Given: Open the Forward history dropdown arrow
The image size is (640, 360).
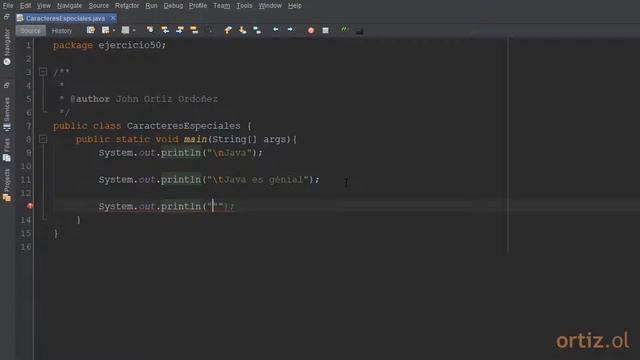Looking at the screenshot, I should (x=134, y=30).
